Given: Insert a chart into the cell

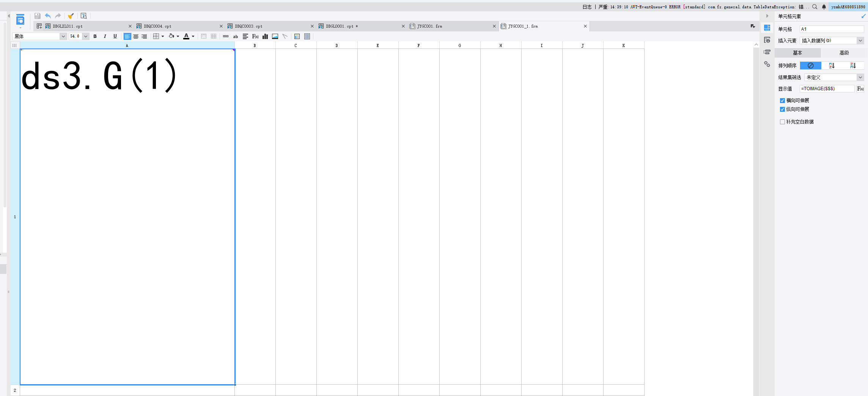Looking at the screenshot, I should pyautogui.click(x=265, y=36).
